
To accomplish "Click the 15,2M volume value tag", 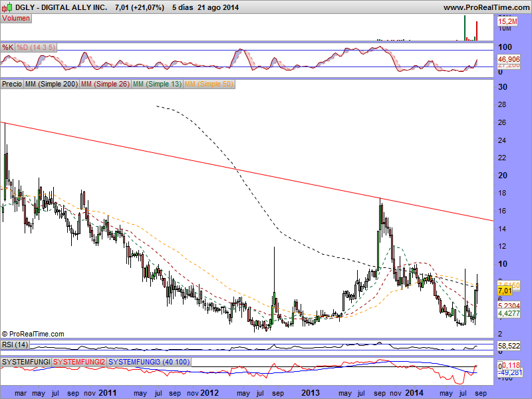I will click(507, 21).
